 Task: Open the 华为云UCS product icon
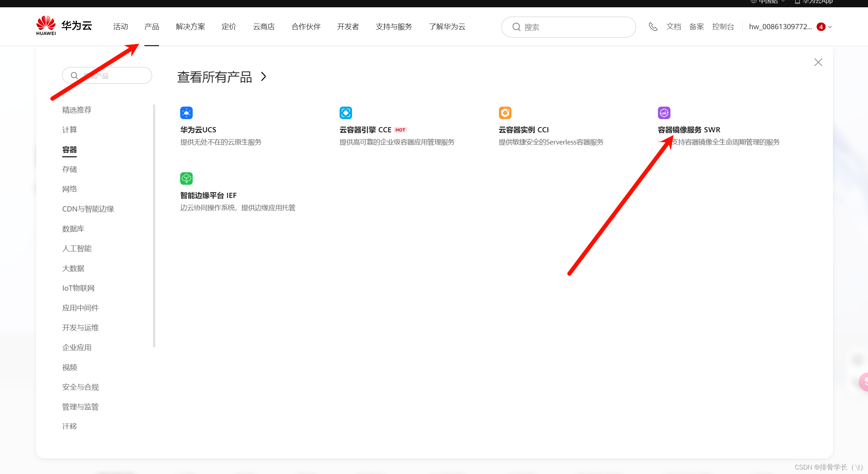(186, 113)
